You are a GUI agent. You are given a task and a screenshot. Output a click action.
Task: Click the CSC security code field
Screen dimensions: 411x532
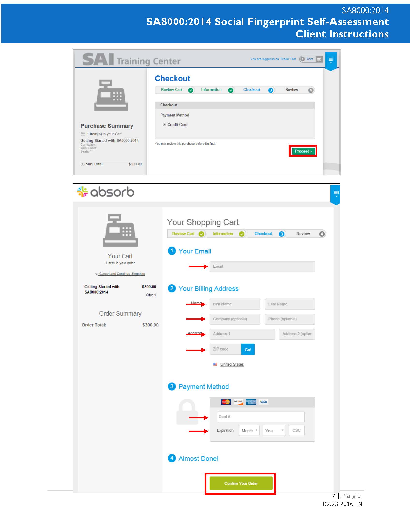[296, 431]
